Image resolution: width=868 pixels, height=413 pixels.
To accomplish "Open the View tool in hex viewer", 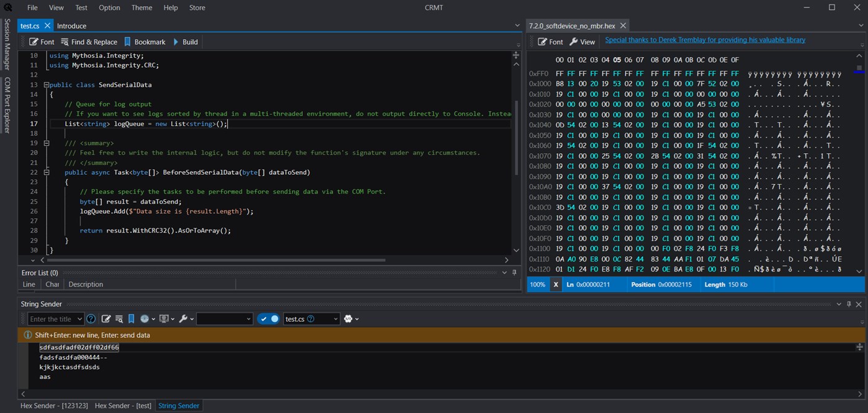I will point(582,42).
